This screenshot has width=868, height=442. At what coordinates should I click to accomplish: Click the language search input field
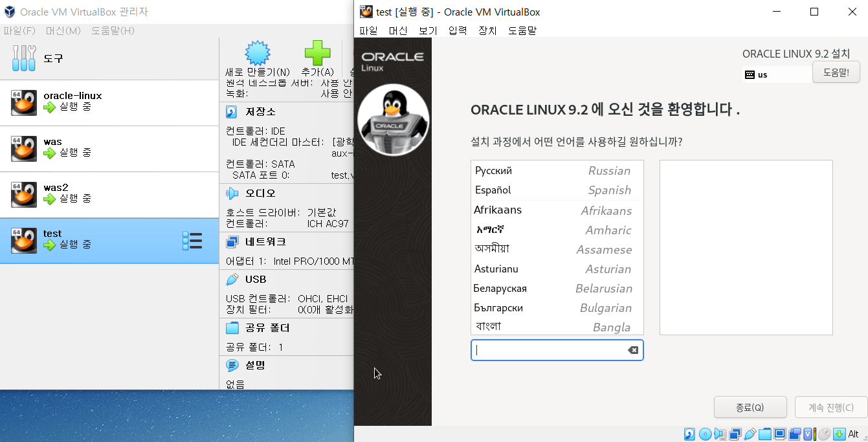point(557,350)
